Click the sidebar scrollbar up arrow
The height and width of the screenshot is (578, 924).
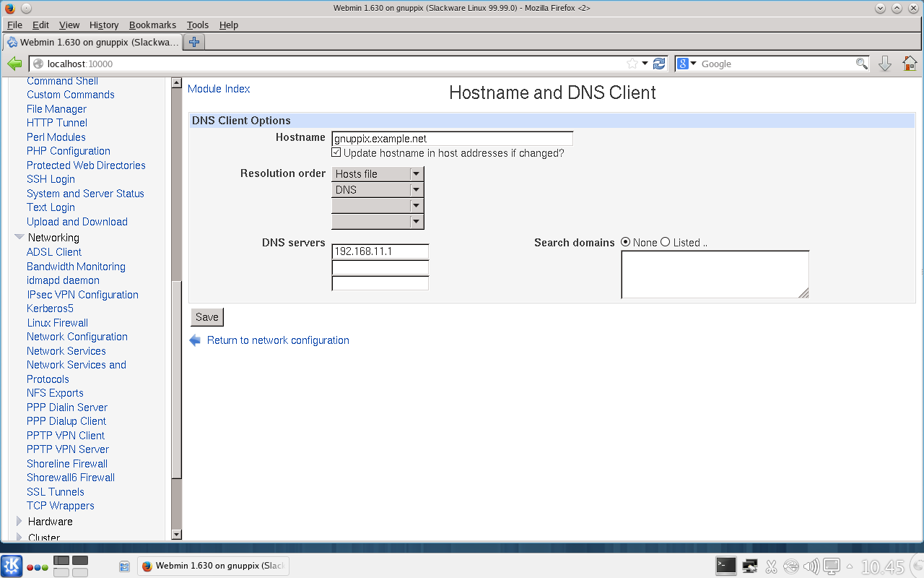tap(177, 83)
